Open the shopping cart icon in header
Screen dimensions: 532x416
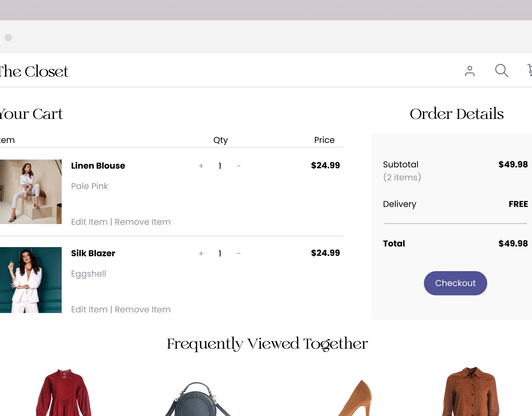530,70
